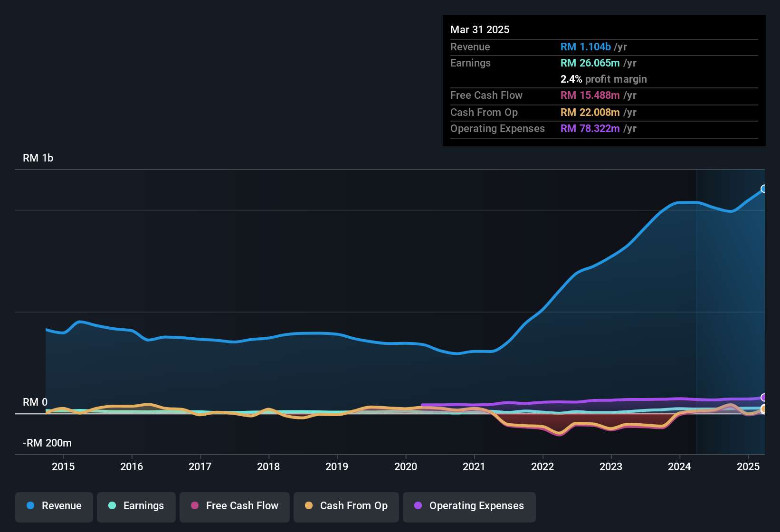780x532 pixels.
Task: Toggle Free Cash Flow line visibility
Action: [x=234, y=506]
